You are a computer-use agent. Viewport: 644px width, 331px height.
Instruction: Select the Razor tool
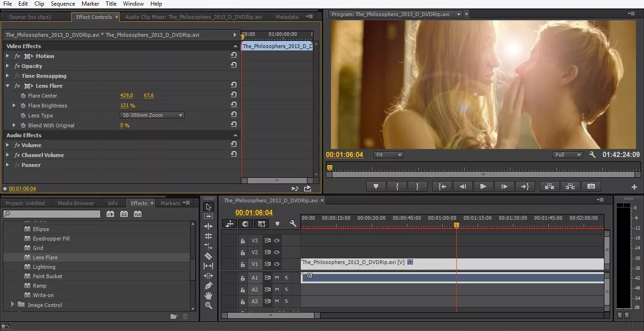(208, 256)
